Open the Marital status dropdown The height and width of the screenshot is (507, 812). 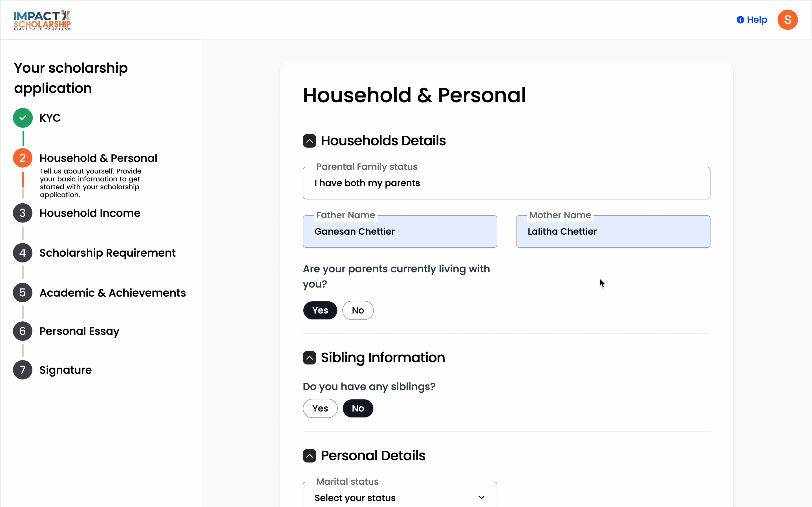pos(400,498)
